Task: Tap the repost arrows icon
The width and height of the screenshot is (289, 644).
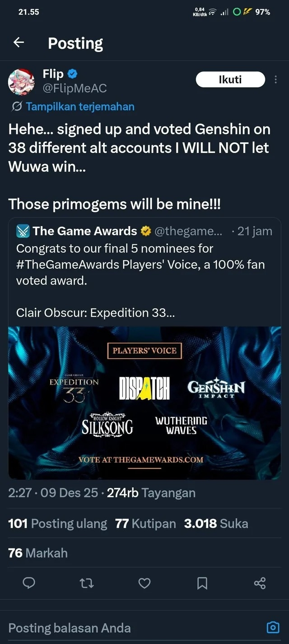Action: [x=87, y=583]
